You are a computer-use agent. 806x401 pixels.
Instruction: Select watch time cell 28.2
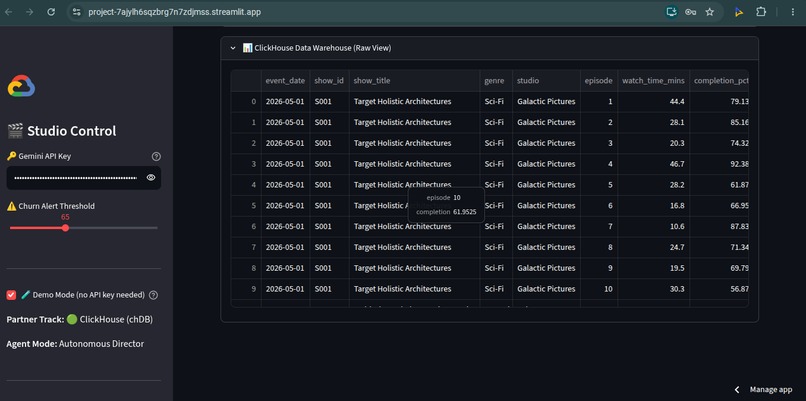(x=653, y=185)
